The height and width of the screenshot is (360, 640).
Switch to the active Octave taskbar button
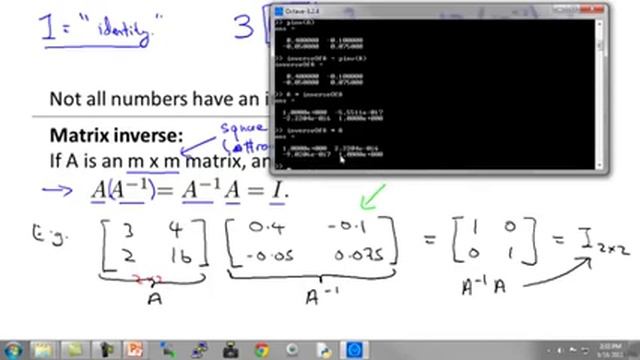[x=354, y=351]
